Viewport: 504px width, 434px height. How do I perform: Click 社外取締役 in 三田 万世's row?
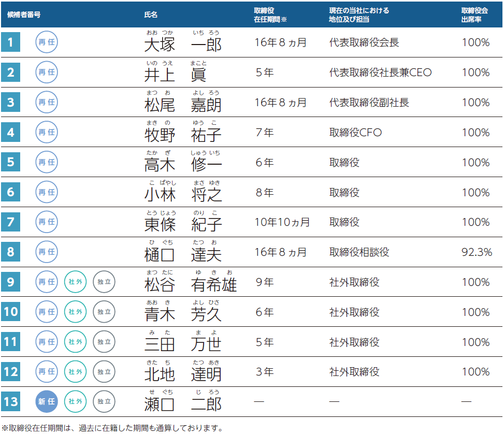pos(354,342)
